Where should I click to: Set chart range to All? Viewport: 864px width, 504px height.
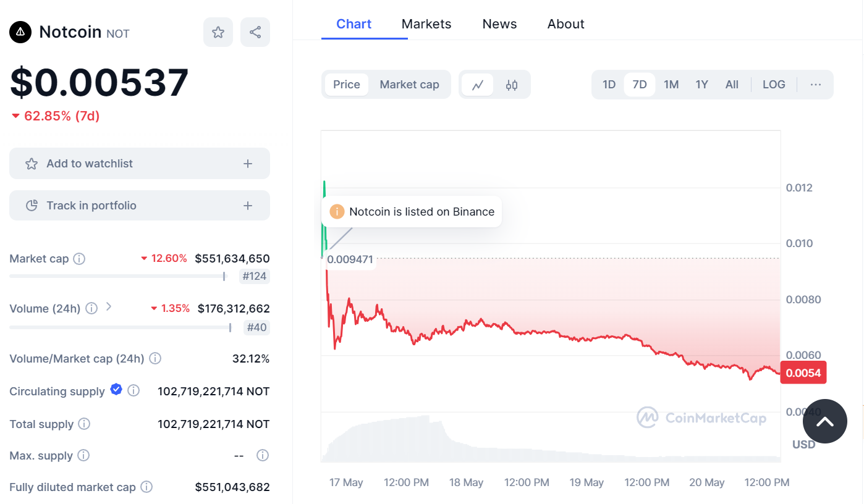[x=732, y=85]
